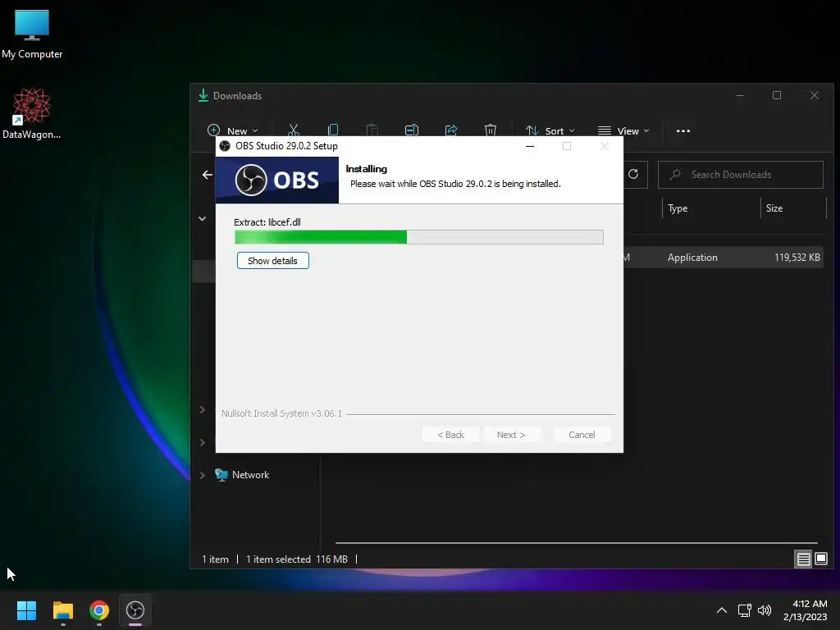Image resolution: width=840 pixels, height=630 pixels.
Task: Click the '1 item selected 116 MB' status text
Action: [x=297, y=559]
